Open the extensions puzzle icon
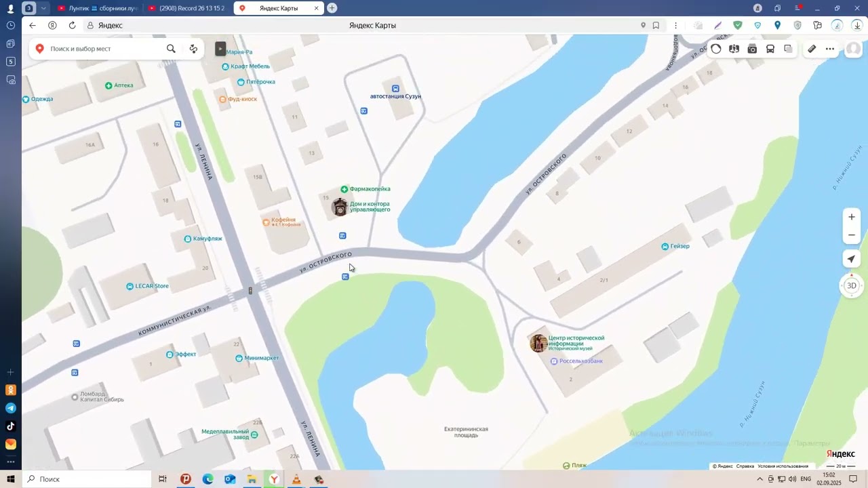 [818, 25]
